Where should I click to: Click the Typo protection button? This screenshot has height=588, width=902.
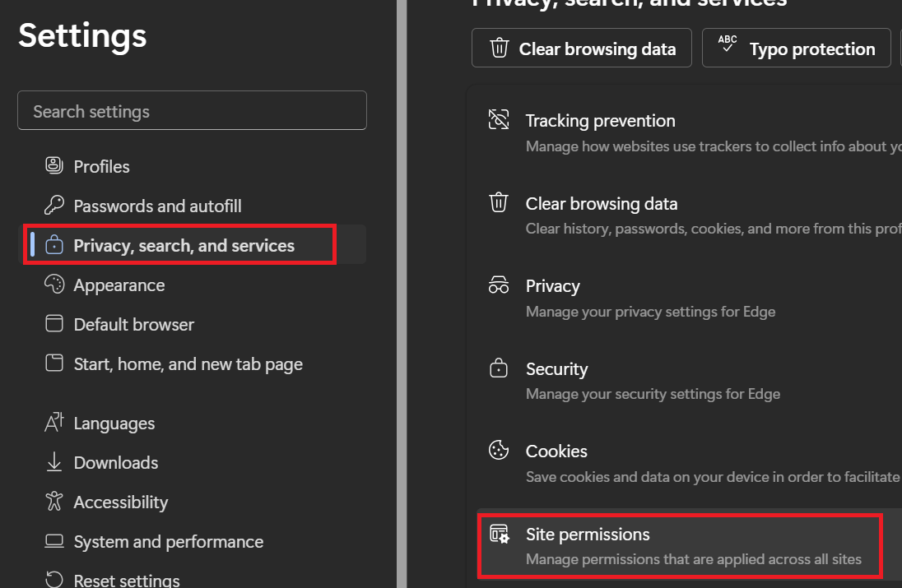point(797,49)
